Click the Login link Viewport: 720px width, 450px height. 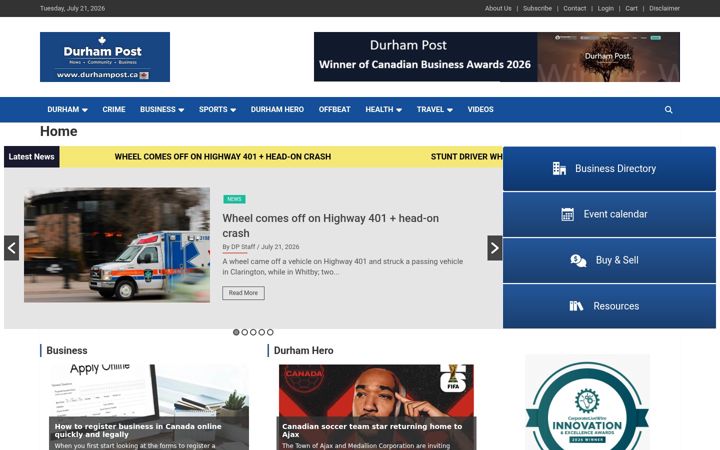605,8
